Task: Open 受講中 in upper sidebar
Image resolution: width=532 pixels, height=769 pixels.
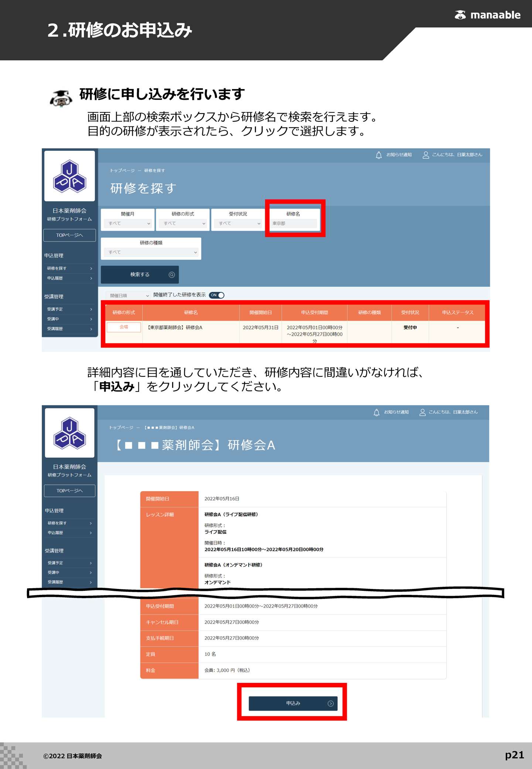Action: [x=69, y=319]
